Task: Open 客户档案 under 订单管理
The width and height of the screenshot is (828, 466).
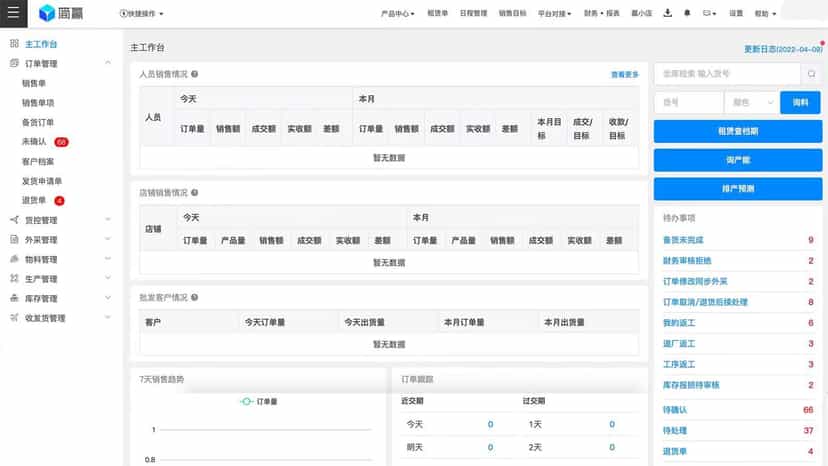Action: click(x=38, y=161)
